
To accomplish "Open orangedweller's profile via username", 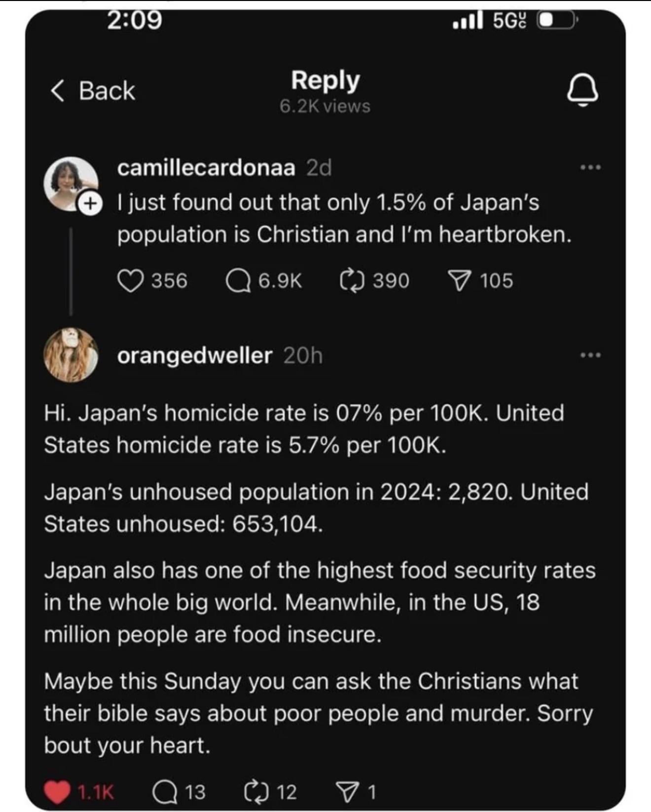I will (194, 355).
